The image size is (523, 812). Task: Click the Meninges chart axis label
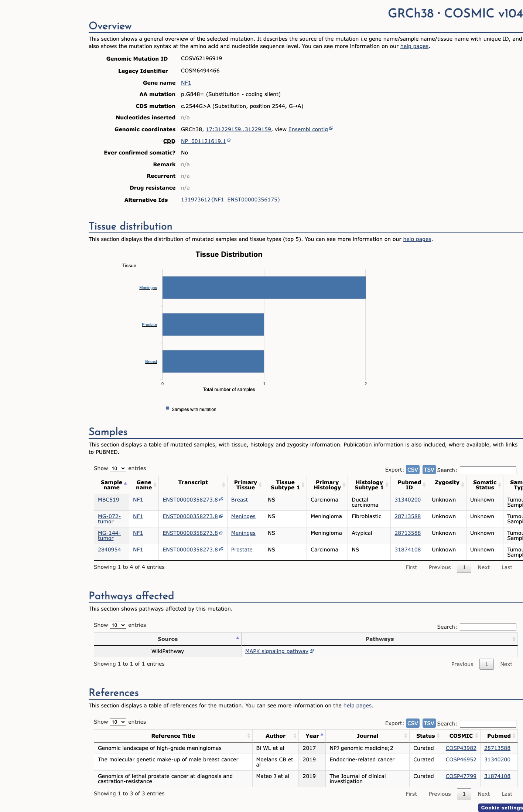[148, 288]
